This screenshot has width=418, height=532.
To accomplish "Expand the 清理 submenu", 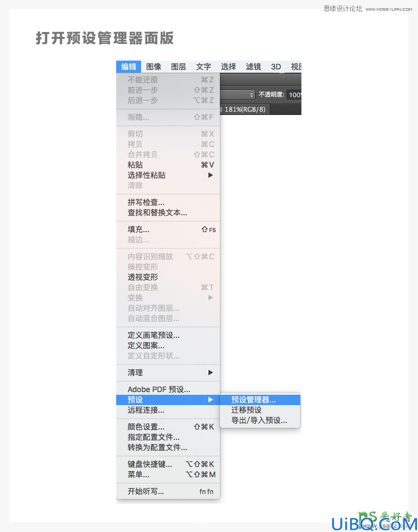I will [x=168, y=373].
